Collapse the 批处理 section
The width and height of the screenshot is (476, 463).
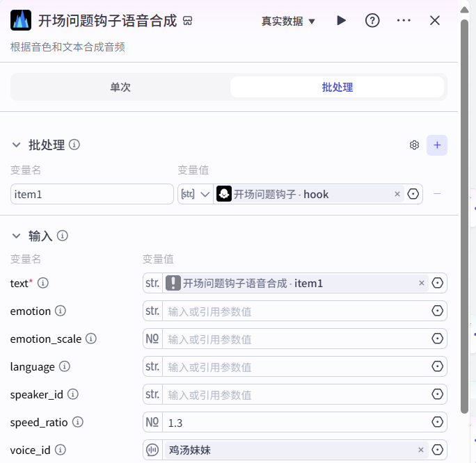(16, 145)
